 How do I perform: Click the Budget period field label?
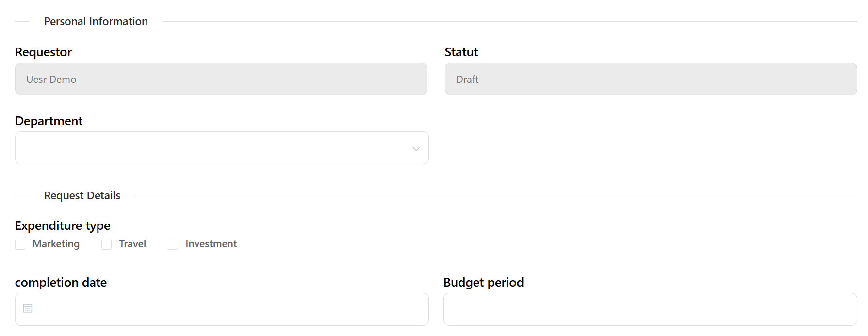click(484, 283)
